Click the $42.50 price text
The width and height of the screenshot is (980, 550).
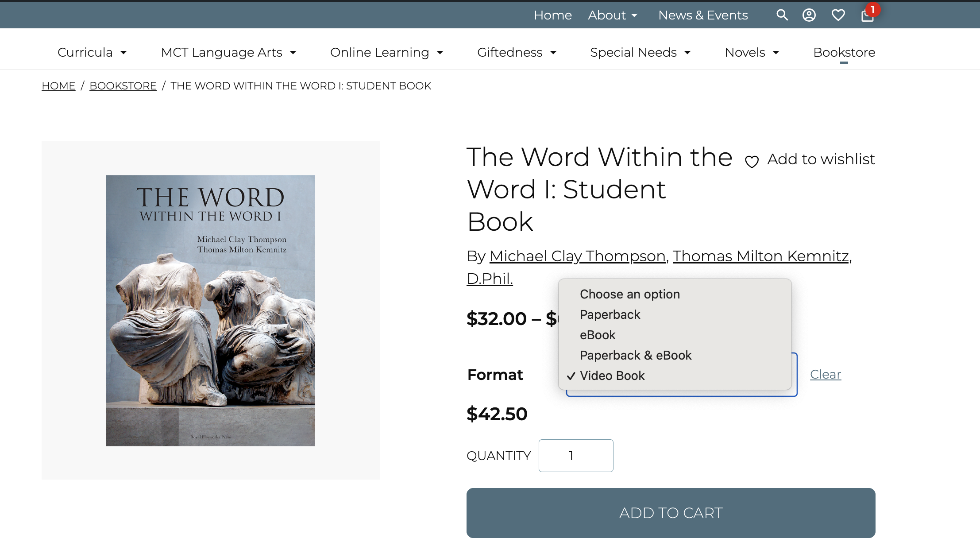pos(497,414)
